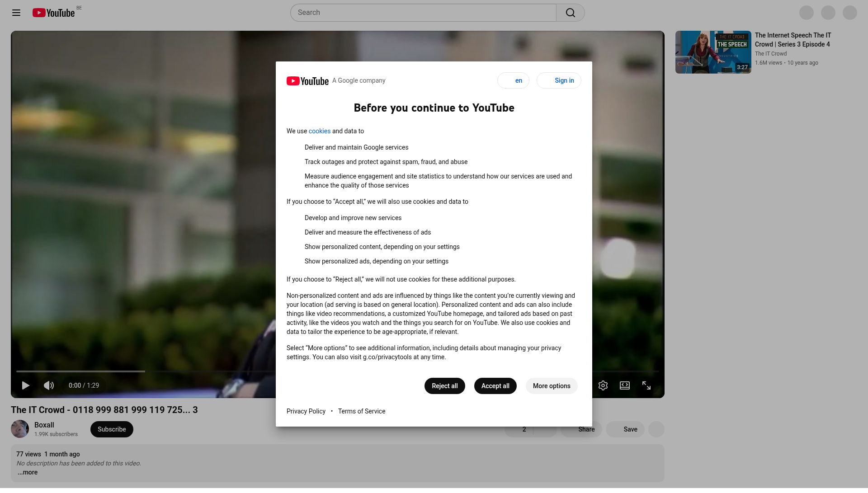Open The Internet Speech video thumbnail
This screenshot has width=868, height=493.
pyautogui.click(x=713, y=52)
